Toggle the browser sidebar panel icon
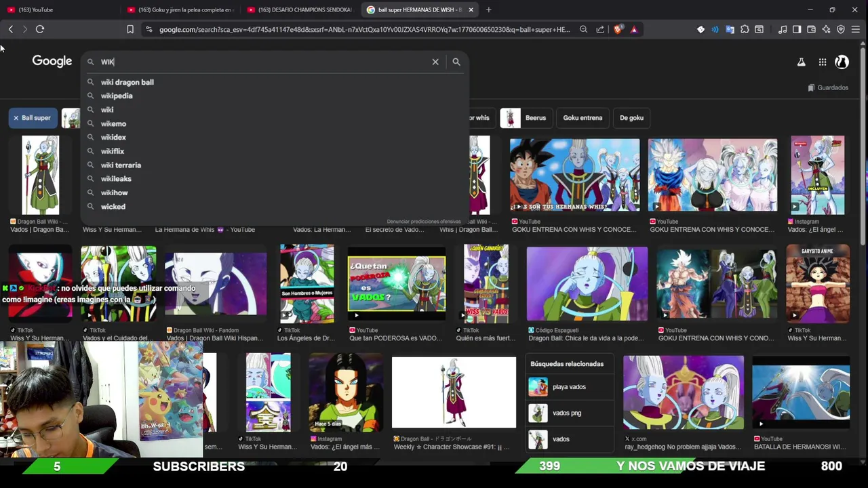Image resolution: width=868 pixels, height=488 pixels. [x=797, y=29]
